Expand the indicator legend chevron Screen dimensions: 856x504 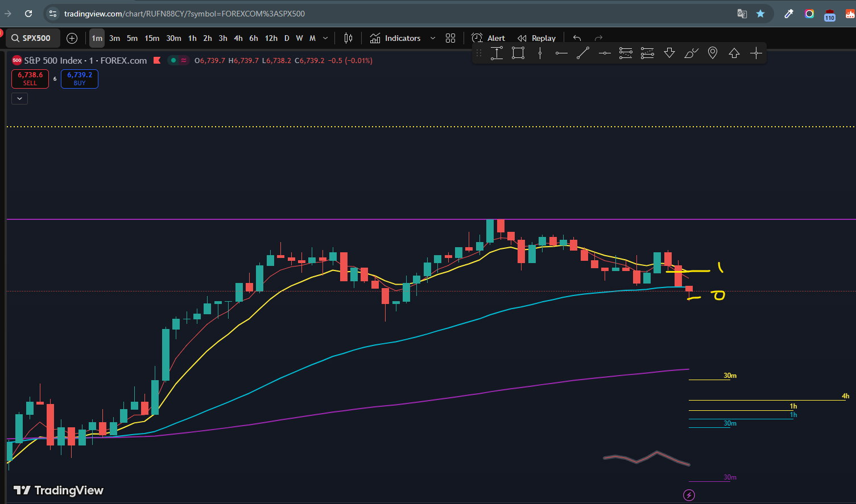point(20,98)
